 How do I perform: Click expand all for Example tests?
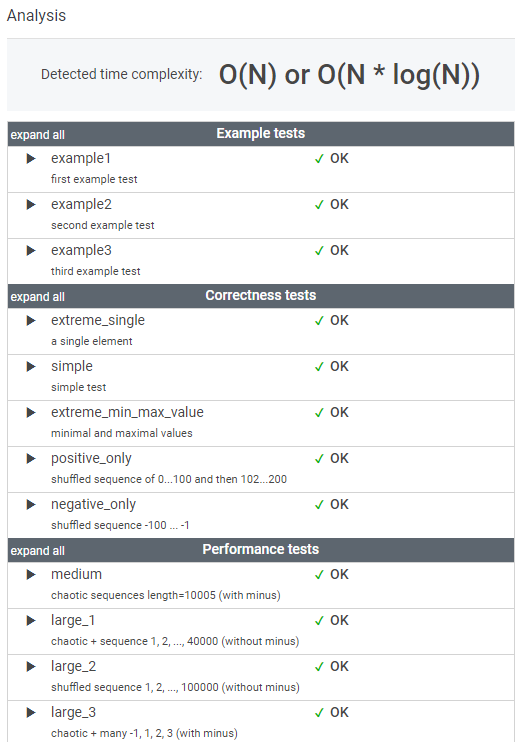point(37,135)
